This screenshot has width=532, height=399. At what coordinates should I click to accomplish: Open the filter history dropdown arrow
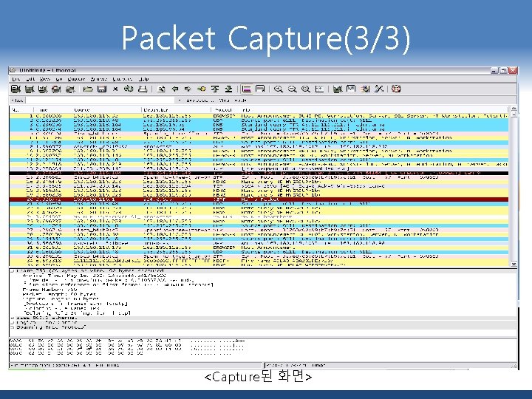[x=180, y=100]
